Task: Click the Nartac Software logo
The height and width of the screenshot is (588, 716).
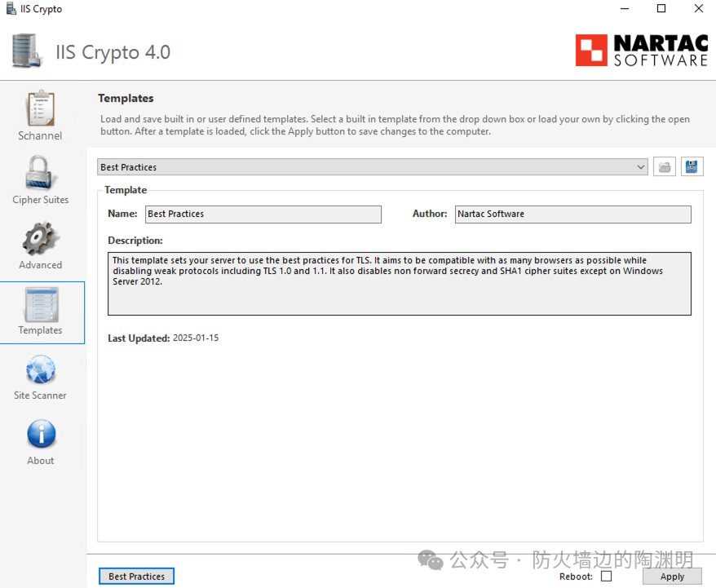Action: point(641,51)
